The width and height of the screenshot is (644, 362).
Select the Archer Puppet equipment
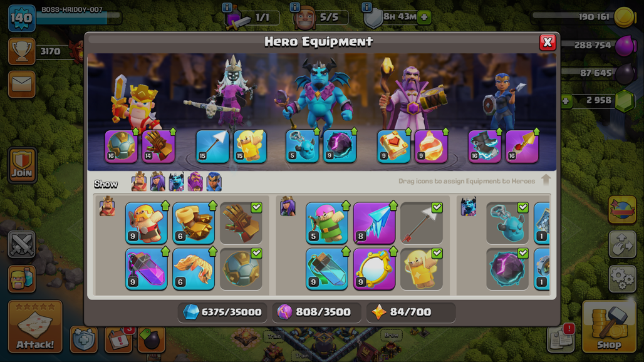[x=327, y=223]
